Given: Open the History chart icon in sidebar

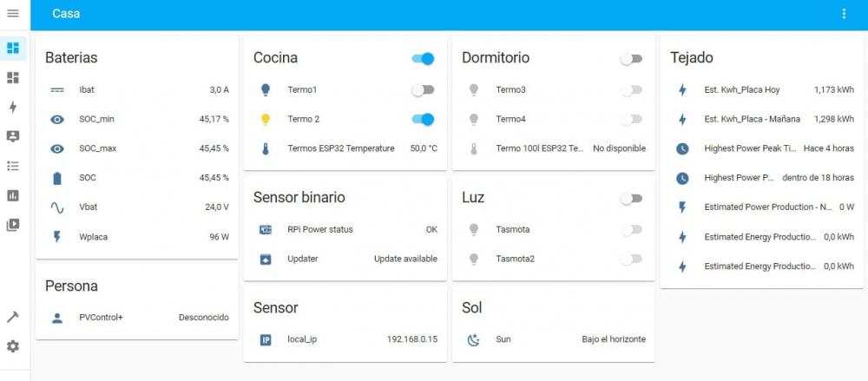Looking at the screenshot, I should coord(13,195).
